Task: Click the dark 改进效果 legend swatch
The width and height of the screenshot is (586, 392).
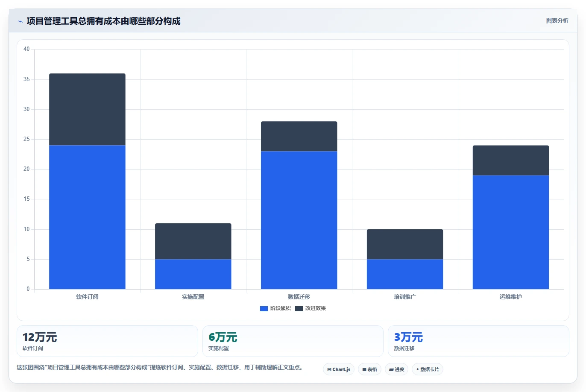Action: coord(299,308)
